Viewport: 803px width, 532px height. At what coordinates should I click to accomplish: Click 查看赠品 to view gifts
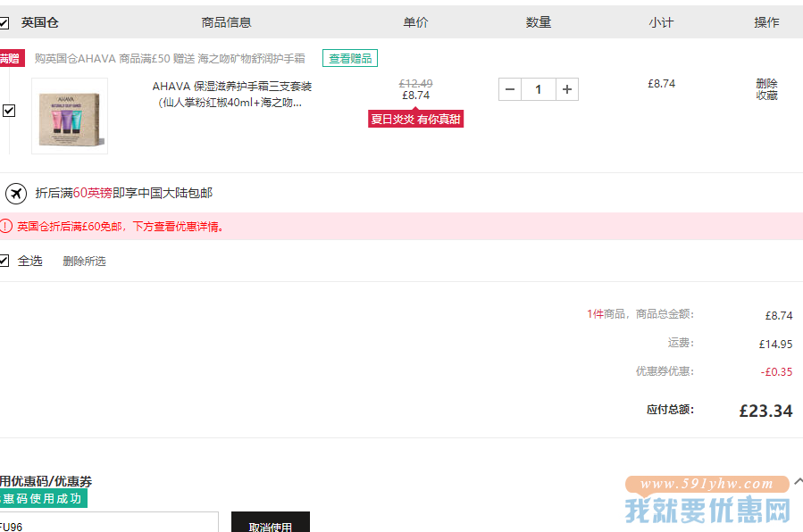click(350, 58)
